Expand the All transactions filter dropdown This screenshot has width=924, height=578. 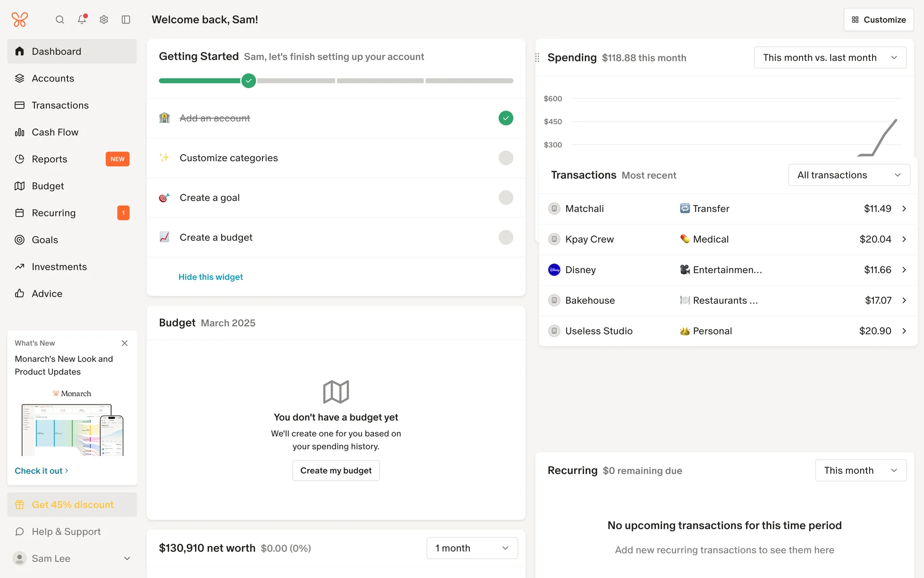(x=849, y=175)
